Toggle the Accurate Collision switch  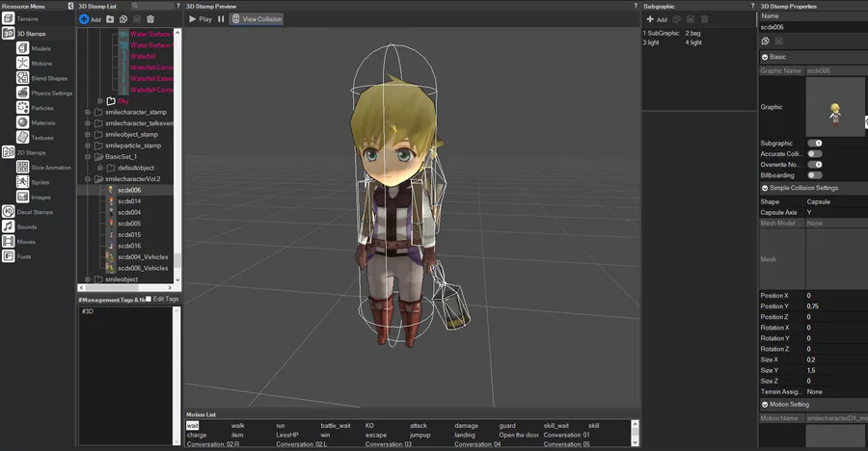pos(815,154)
